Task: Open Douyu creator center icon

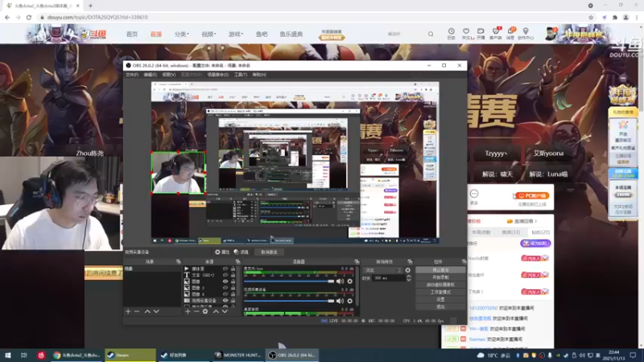Action: click(x=526, y=34)
